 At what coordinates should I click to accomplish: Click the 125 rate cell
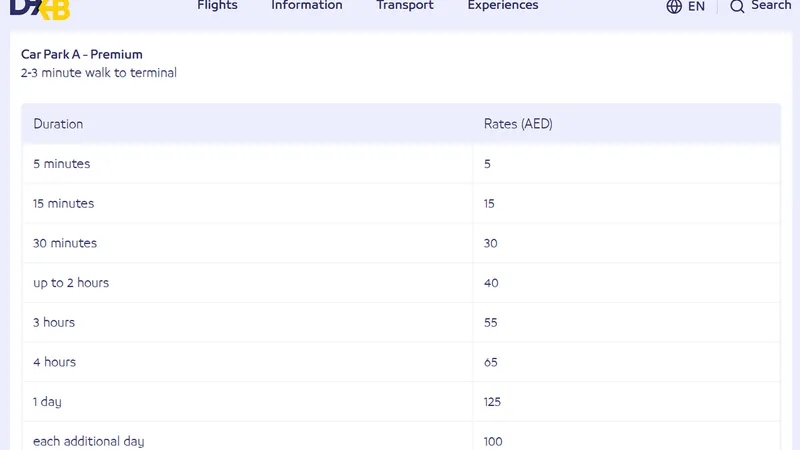pyautogui.click(x=492, y=402)
